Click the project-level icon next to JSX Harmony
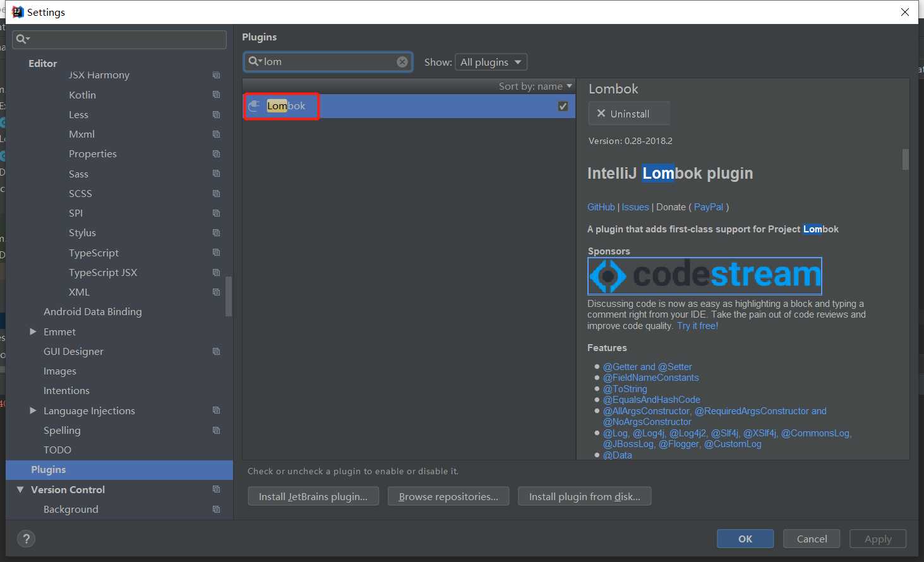 pos(216,75)
